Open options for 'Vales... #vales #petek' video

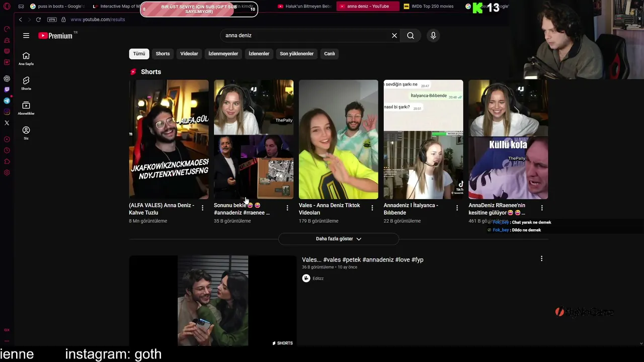[x=541, y=258]
